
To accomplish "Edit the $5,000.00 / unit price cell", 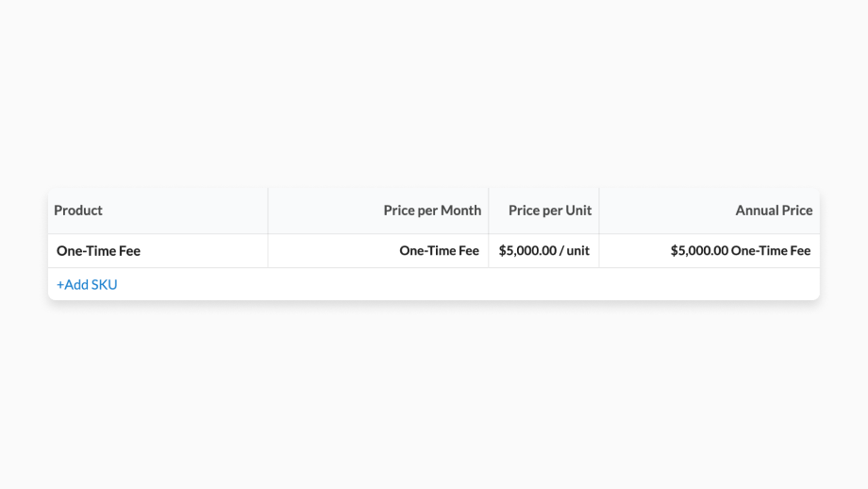I will (544, 251).
